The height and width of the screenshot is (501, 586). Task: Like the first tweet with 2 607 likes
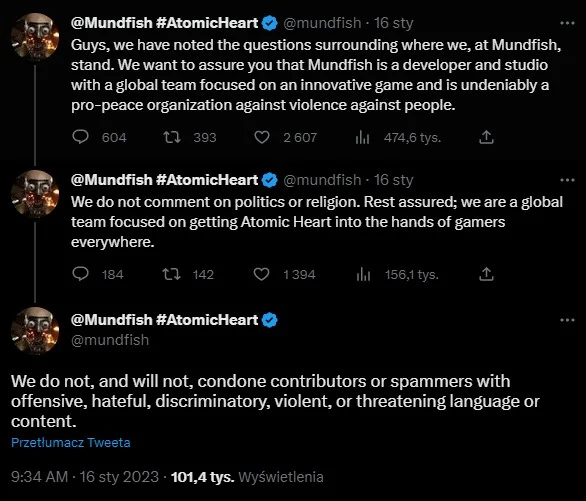click(262, 137)
